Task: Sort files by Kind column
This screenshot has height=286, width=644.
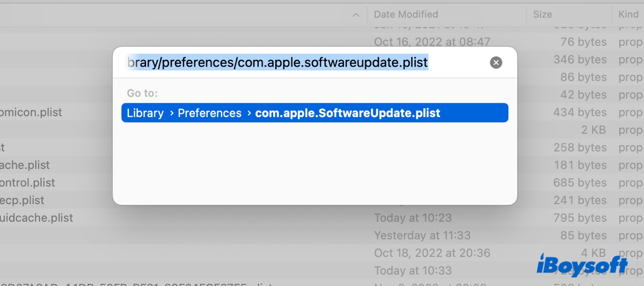Action: point(628,15)
